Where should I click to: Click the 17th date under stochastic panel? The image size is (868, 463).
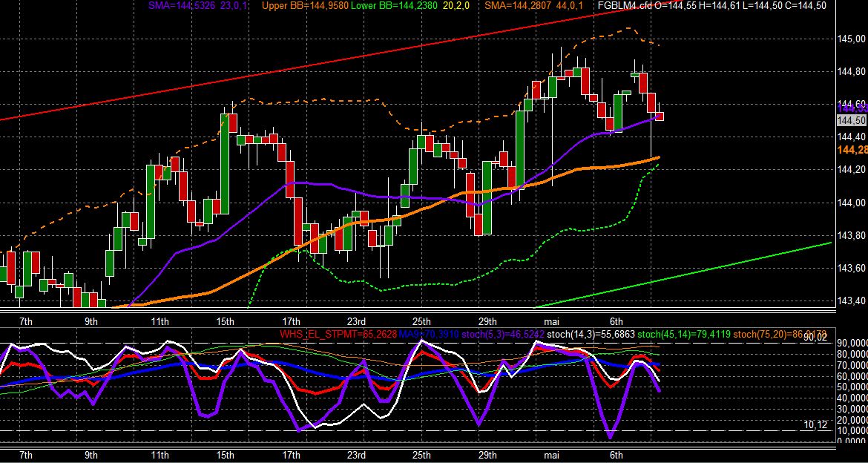(291, 456)
